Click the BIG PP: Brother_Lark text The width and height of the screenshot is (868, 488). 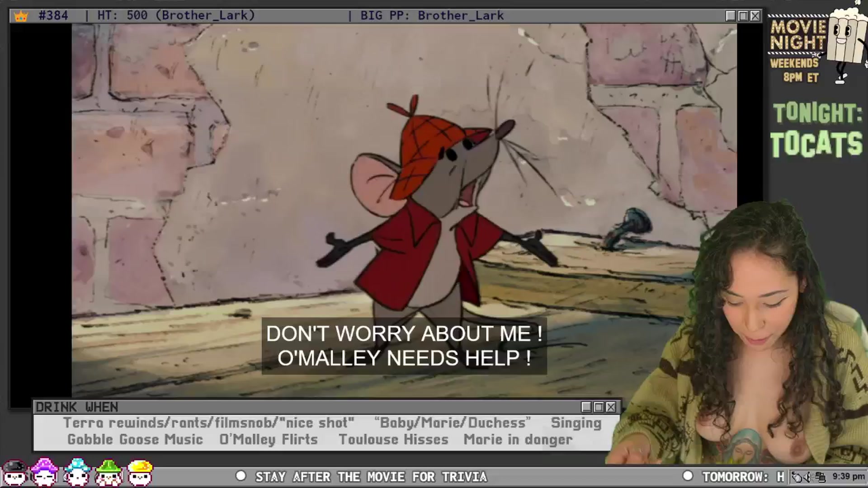(432, 15)
